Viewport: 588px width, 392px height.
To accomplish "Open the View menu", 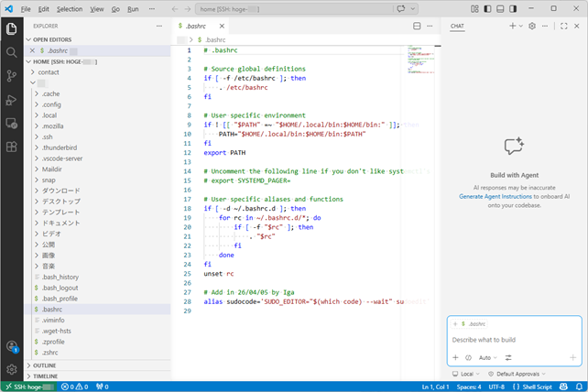I will click(96, 8).
